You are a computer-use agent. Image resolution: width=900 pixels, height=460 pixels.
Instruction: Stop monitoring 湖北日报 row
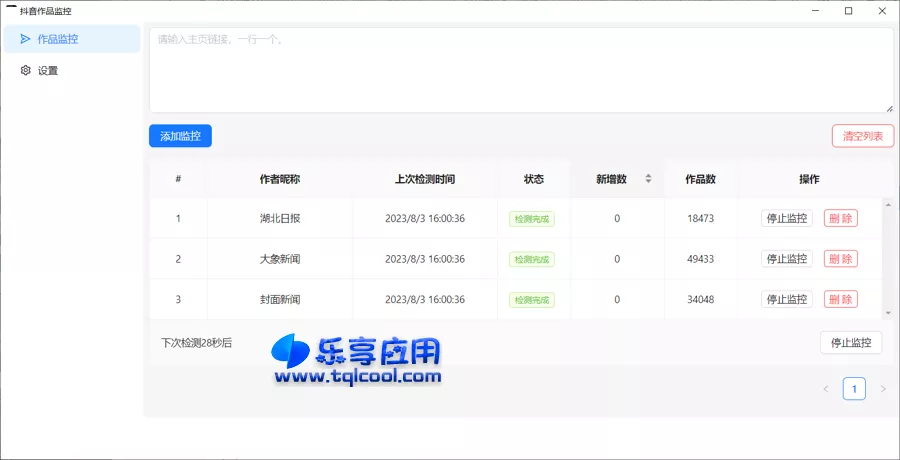pyautogui.click(x=786, y=218)
